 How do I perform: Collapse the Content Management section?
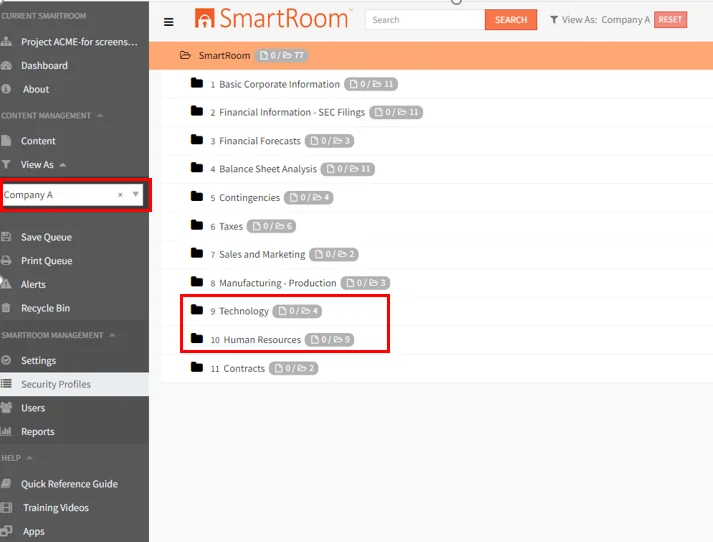(100, 115)
